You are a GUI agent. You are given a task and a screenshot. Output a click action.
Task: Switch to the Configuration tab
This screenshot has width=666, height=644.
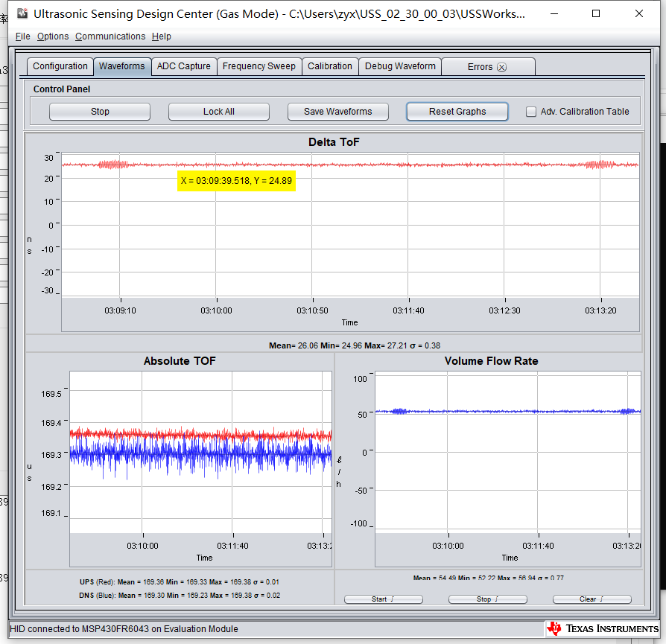(x=60, y=66)
